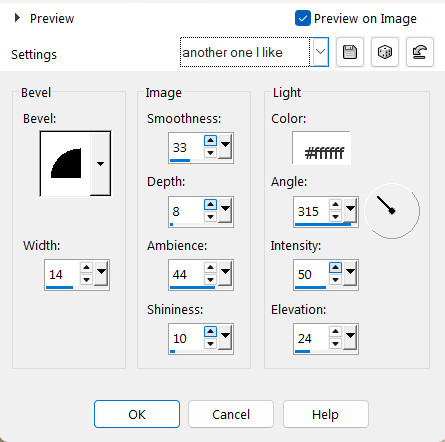Image resolution: width=445 pixels, height=442 pixels.
Task: Reset settings to default with the arrow icon
Action: (x=420, y=52)
